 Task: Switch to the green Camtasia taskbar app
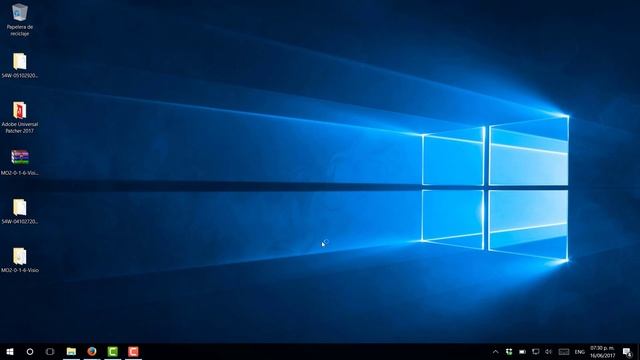(x=113, y=351)
